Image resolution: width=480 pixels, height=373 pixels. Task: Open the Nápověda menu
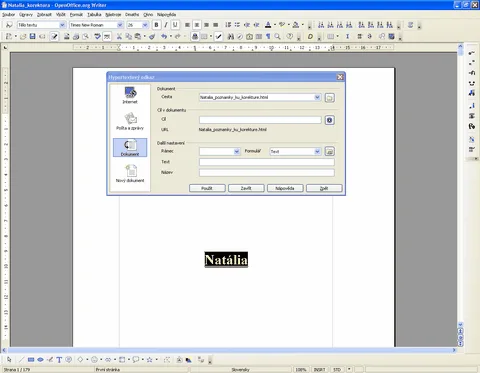pos(166,15)
